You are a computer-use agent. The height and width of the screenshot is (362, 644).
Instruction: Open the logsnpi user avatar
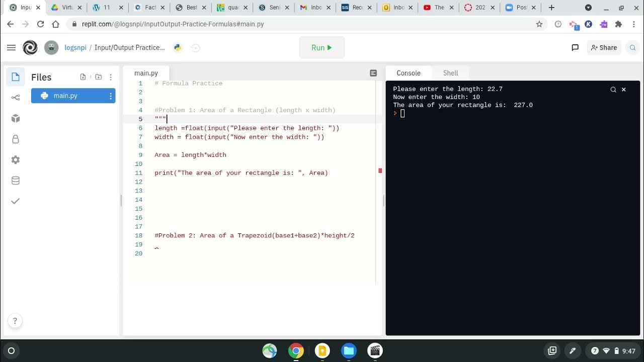pyautogui.click(x=51, y=48)
